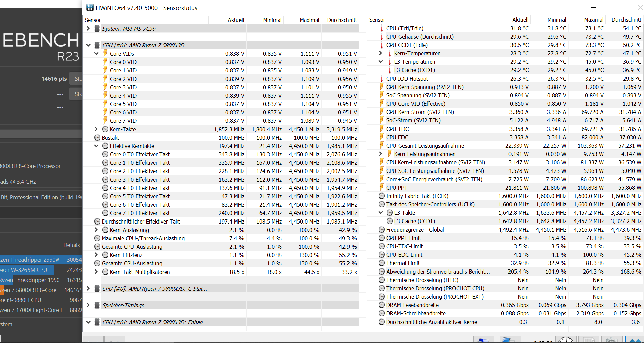The image size is (644, 343).
Task: Click the clock icon beside Kern-Auslastung
Action: click(x=105, y=230)
